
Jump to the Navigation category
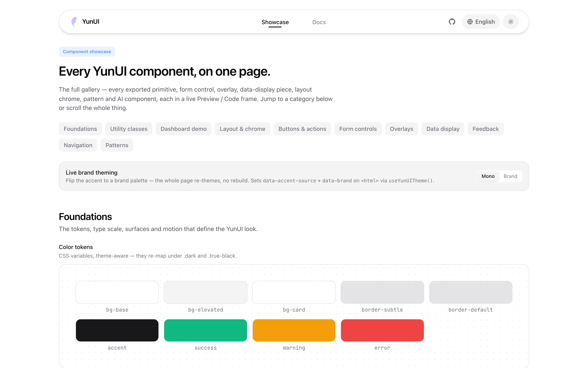coord(78,145)
